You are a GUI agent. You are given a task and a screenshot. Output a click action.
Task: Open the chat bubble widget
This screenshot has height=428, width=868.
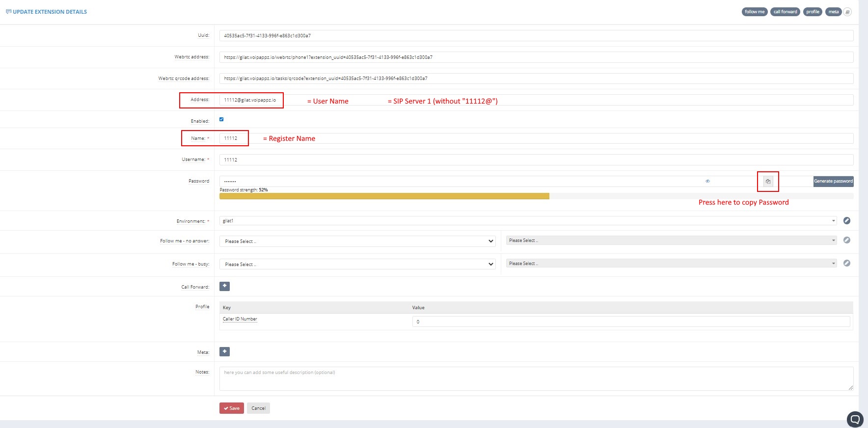click(855, 419)
